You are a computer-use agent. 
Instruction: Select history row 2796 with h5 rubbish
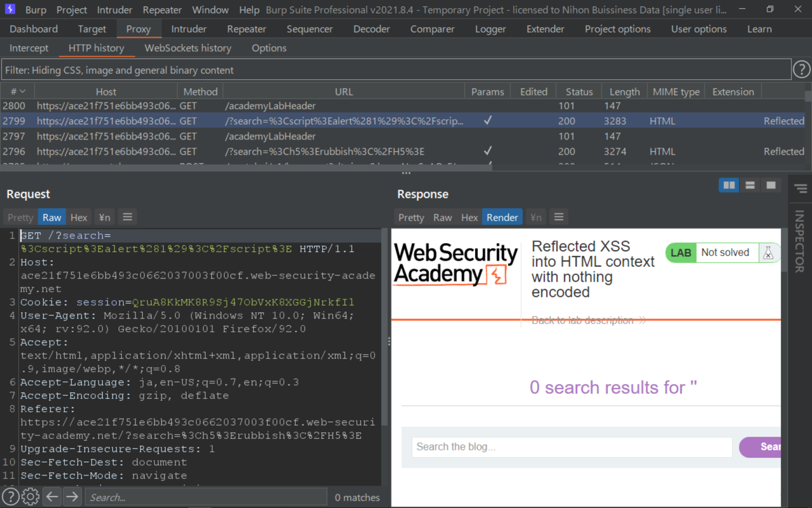pos(403,151)
